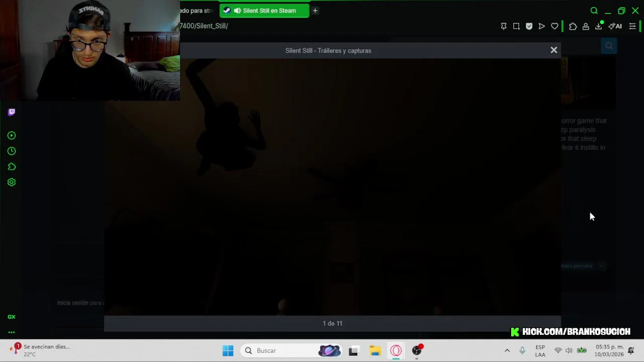Open History clock icon in the sidebar
The height and width of the screenshot is (362, 644).
[x=12, y=151]
